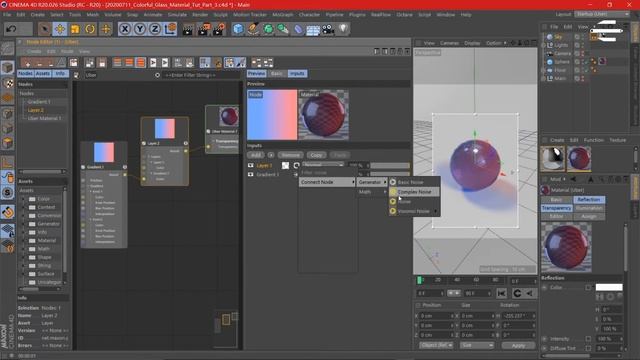Image resolution: width=640 pixels, height=360 pixels.
Task: Add a Cube primitive object
Action: click(x=238, y=29)
